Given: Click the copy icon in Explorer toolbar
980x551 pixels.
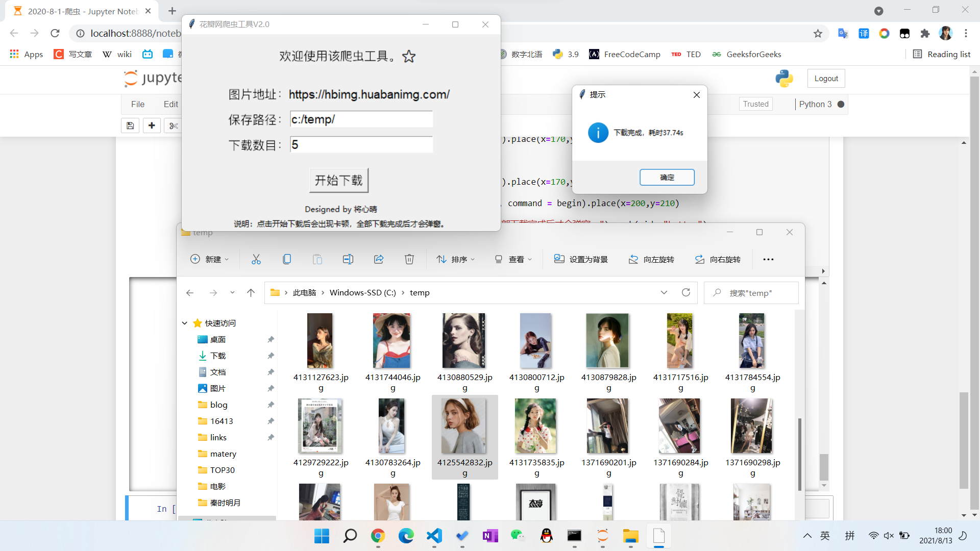Looking at the screenshot, I should click(x=287, y=259).
